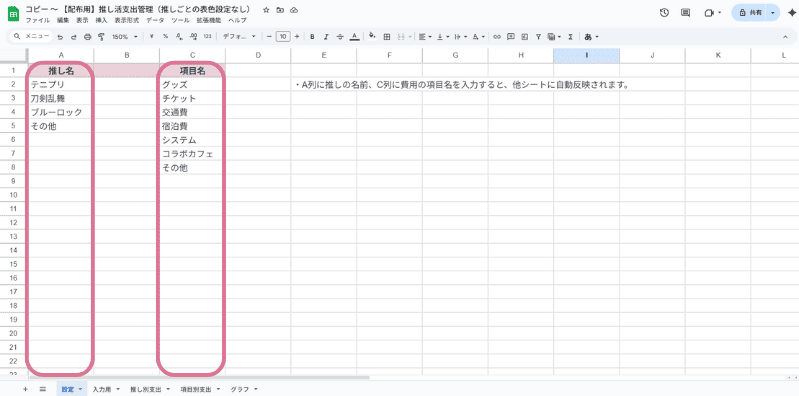Click the undo arrow icon
The width and height of the screenshot is (799, 396).
pos(60,37)
